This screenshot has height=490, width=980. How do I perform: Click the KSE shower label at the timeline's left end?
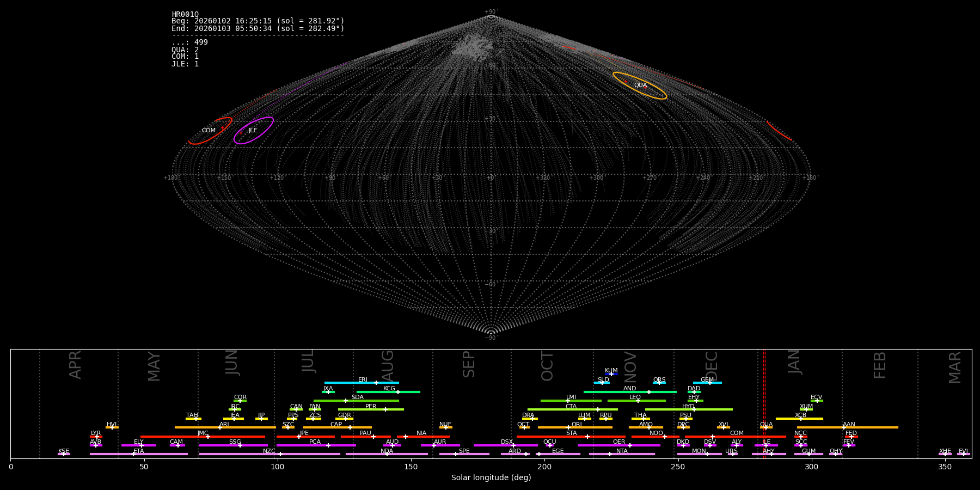coord(64,451)
